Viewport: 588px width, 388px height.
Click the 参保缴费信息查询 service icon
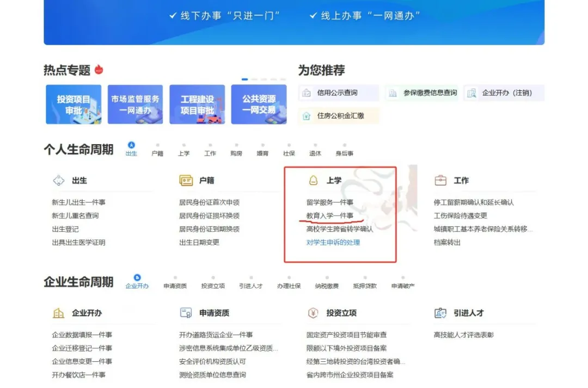coord(392,93)
